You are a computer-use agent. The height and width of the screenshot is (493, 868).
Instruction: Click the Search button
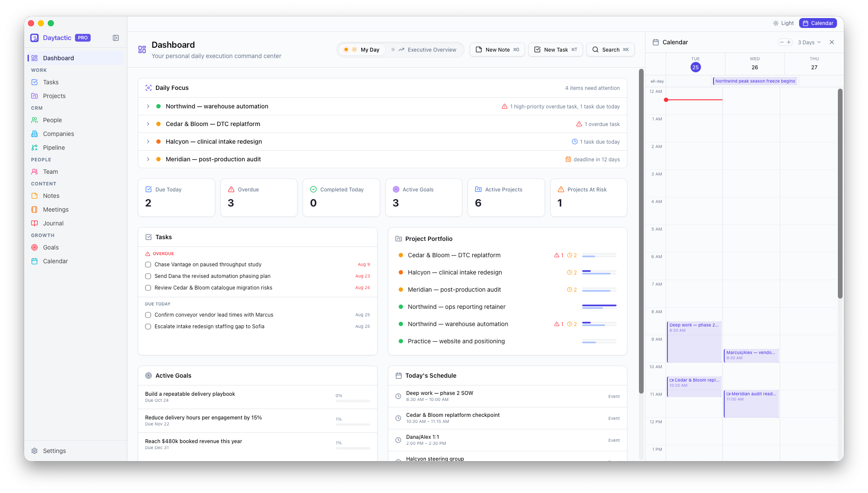click(x=611, y=49)
